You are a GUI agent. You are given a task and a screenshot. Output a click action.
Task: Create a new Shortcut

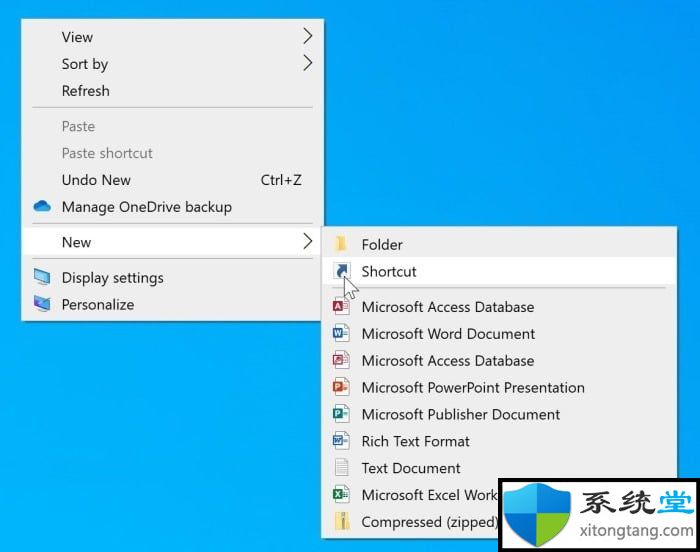(499, 271)
